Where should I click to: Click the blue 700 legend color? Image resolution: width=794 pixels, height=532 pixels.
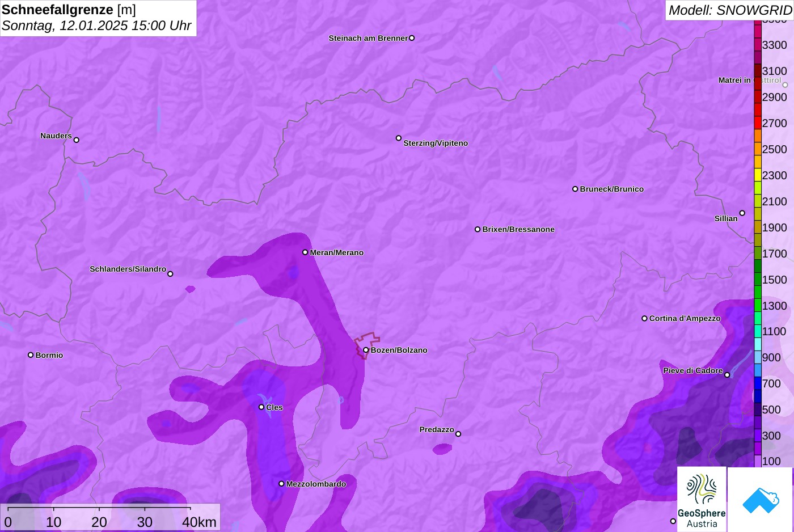(x=758, y=383)
